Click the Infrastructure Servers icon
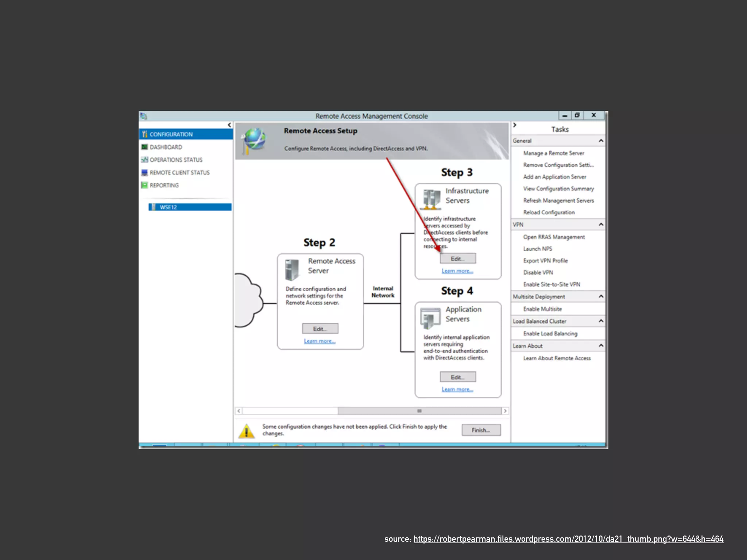The width and height of the screenshot is (747, 560). 431,199
